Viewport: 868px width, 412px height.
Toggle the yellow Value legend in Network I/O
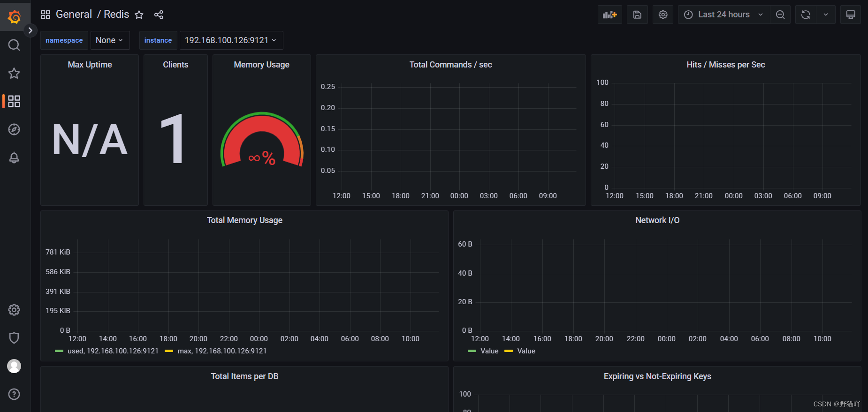(526, 351)
